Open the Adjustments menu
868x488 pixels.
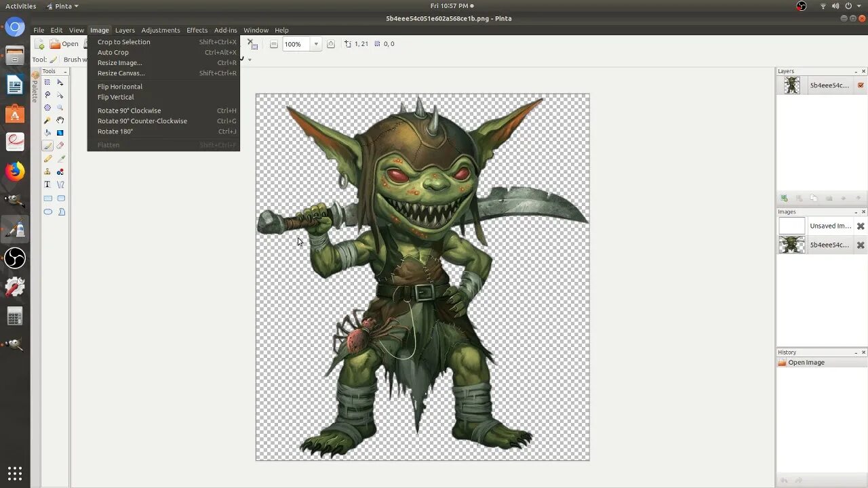click(161, 30)
